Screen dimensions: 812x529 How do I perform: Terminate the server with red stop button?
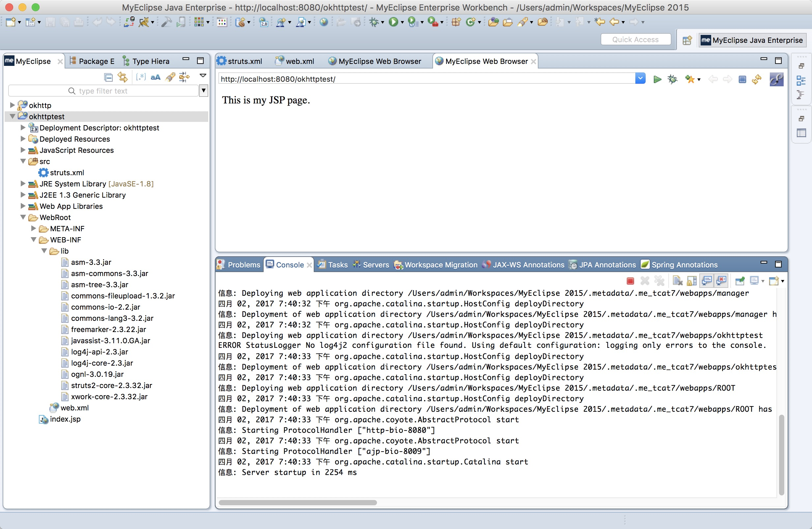click(x=630, y=281)
